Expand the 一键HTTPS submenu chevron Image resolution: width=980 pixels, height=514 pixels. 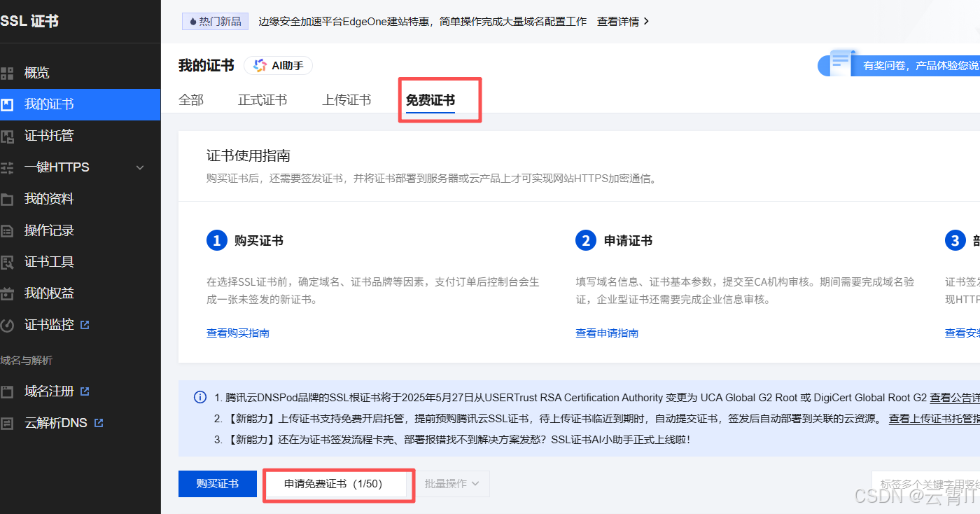140,167
